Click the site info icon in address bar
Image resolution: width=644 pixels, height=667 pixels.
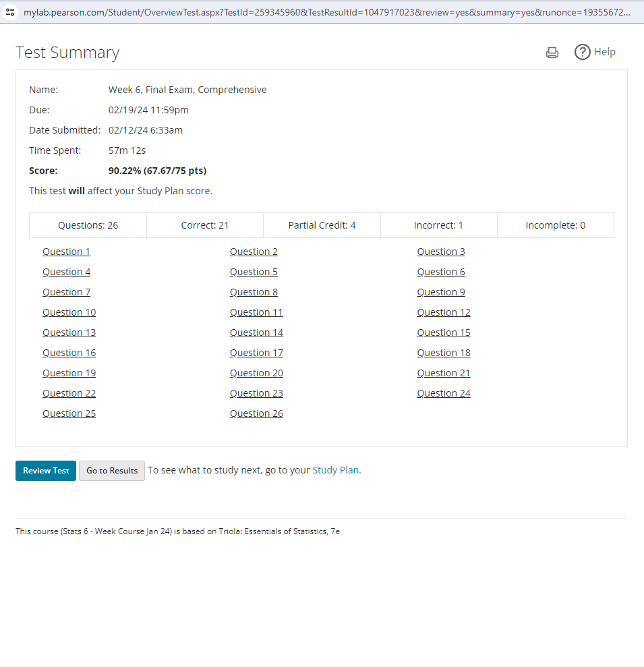pyautogui.click(x=10, y=12)
